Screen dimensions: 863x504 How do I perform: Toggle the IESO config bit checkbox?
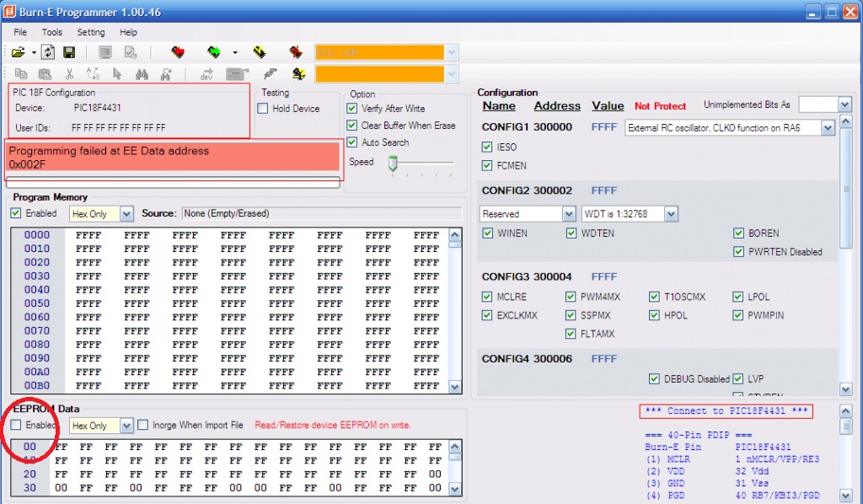486,147
